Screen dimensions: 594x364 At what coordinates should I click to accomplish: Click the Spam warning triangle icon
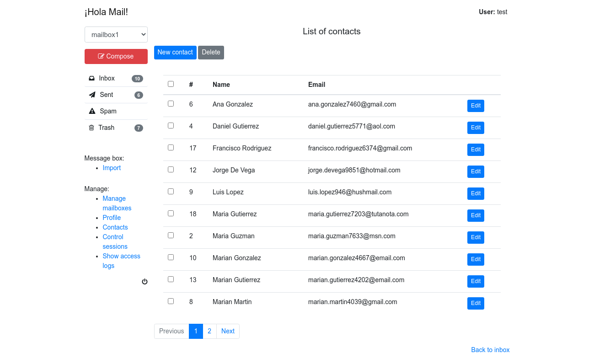pos(92,111)
